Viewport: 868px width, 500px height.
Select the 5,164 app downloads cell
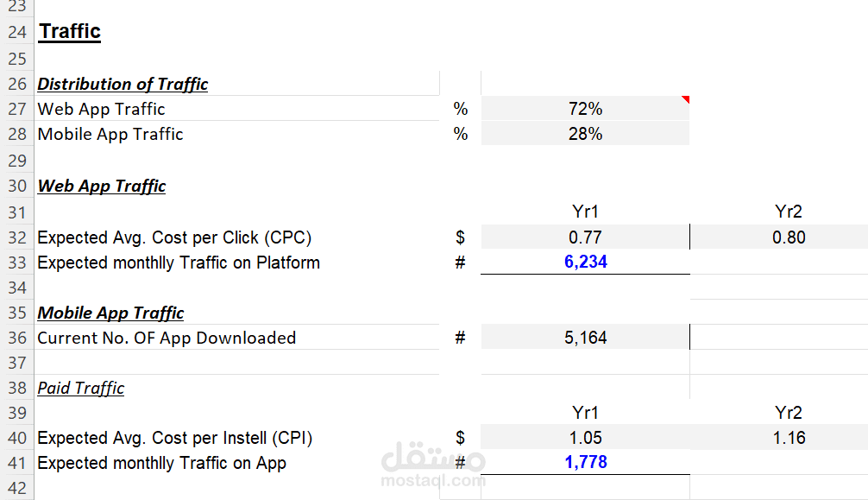click(x=585, y=338)
